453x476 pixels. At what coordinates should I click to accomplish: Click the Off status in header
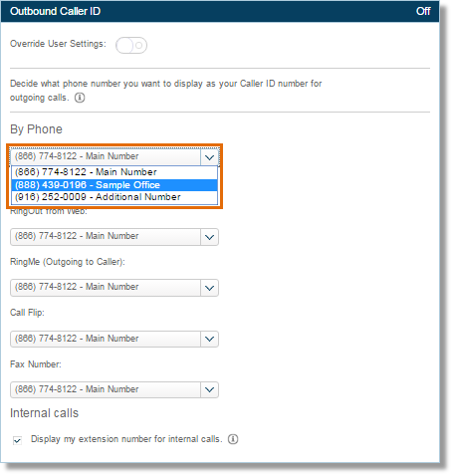point(423,11)
